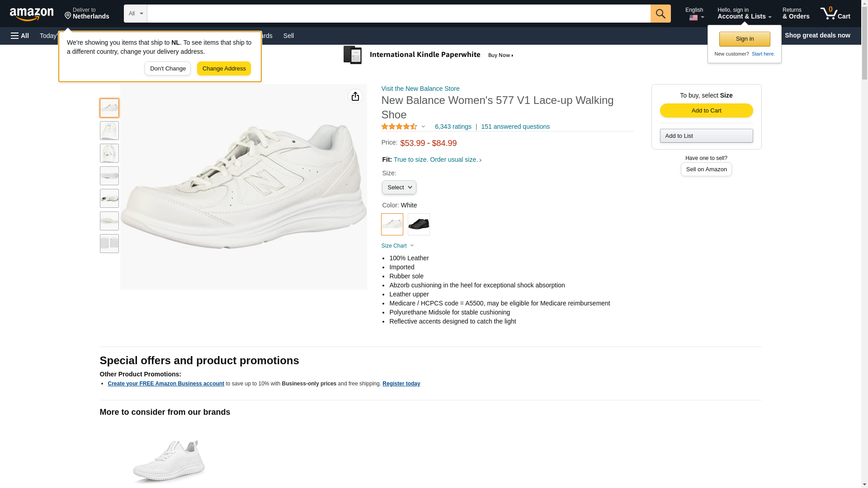Screen dimensions: 868x488
Task: Select the White color swatch
Action: coord(392,224)
